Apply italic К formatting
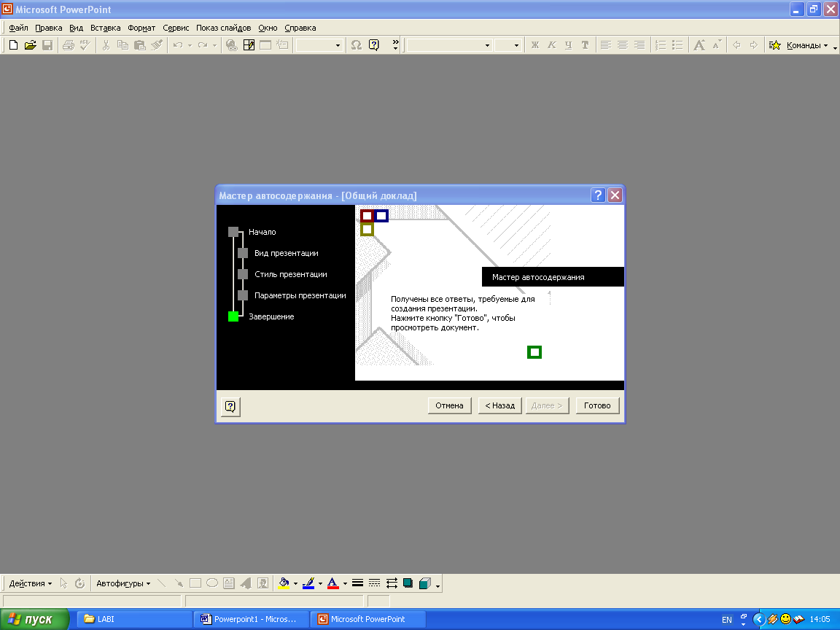The image size is (840, 630). 552,45
